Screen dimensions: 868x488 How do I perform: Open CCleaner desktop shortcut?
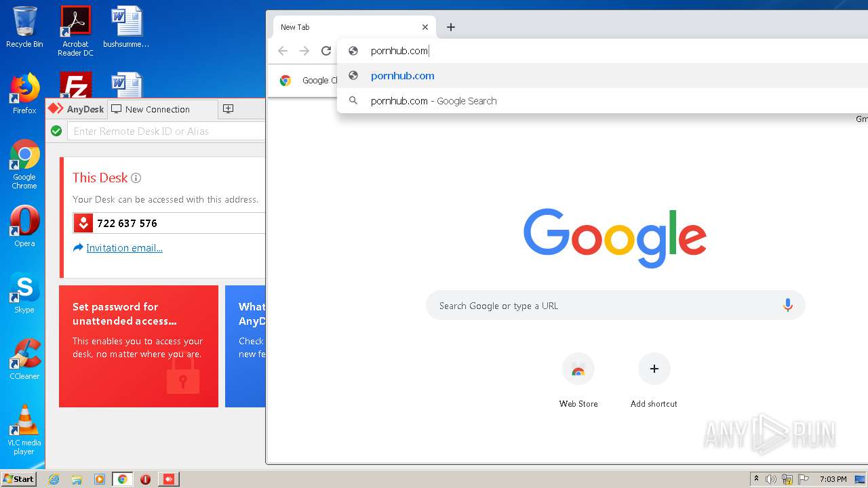[x=24, y=359]
